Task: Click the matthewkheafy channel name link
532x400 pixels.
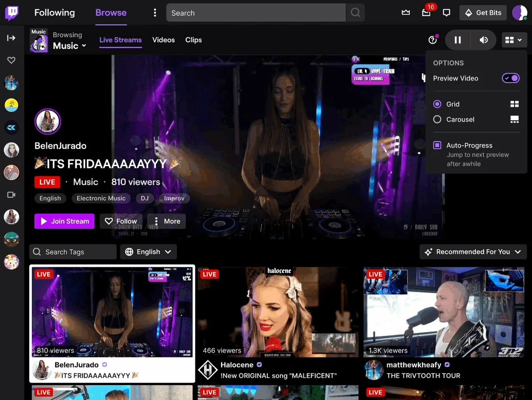Action: click(414, 365)
